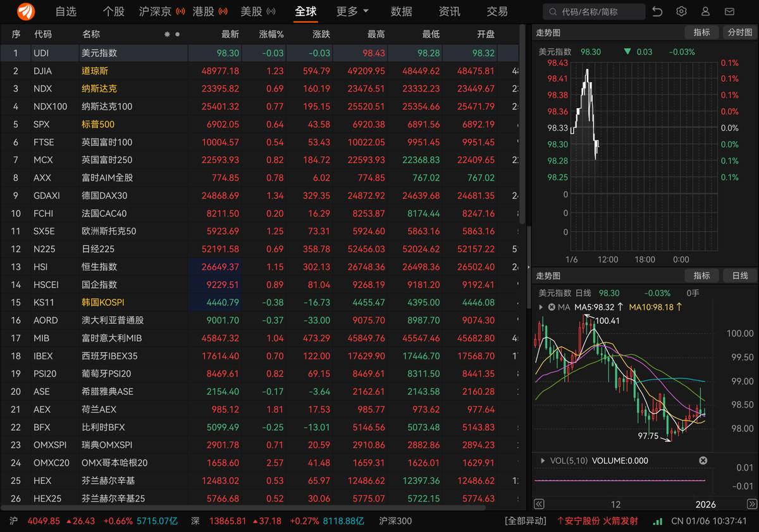This screenshot has height=532, width=759.
Task: Sort by 涨跌 column header
Action: coord(321,34)
